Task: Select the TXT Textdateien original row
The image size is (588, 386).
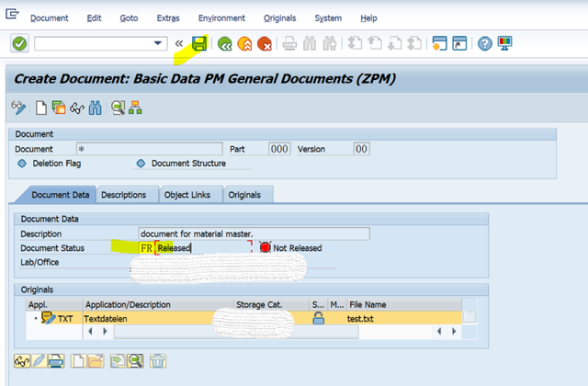Action: (x=243, y=319)
